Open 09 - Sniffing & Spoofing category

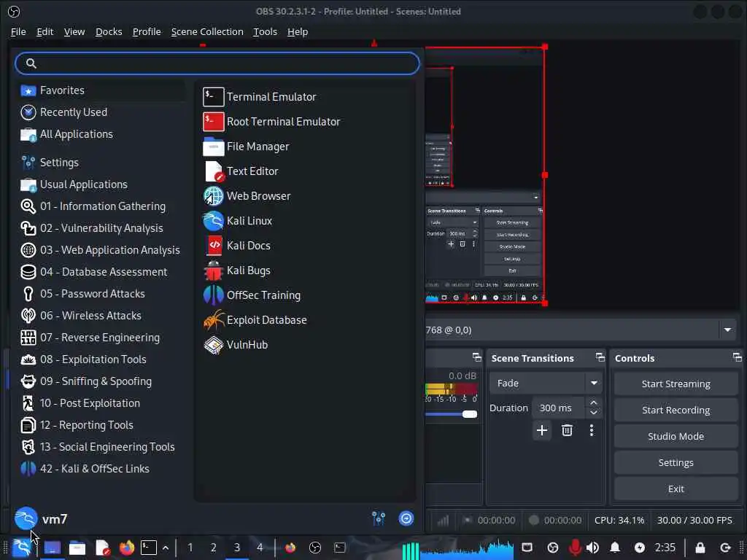(x=101, y=381)
